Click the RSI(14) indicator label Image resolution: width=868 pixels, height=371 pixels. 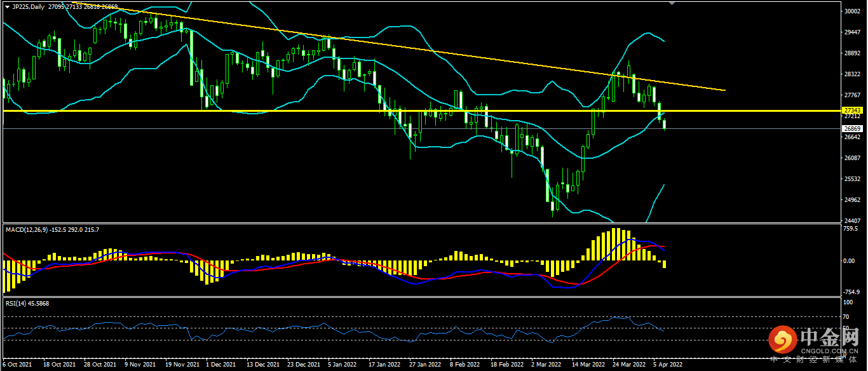click(18, 304)
